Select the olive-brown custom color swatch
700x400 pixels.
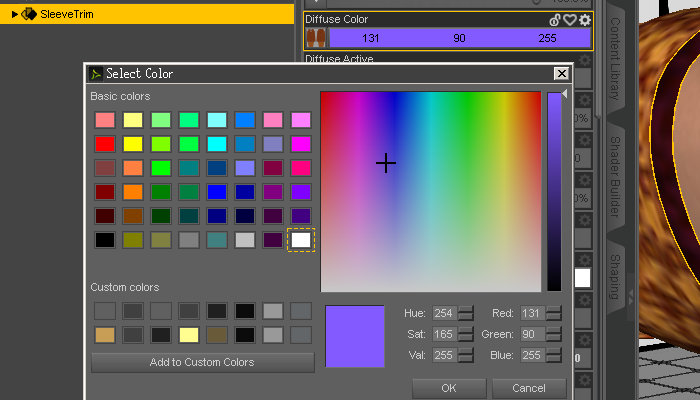pos(217,335)
